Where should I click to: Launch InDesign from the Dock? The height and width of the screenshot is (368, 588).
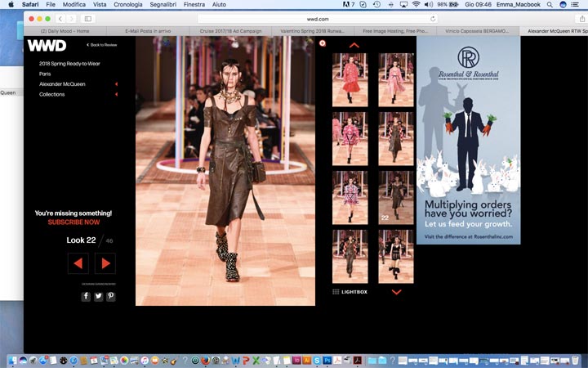[296, 361]
